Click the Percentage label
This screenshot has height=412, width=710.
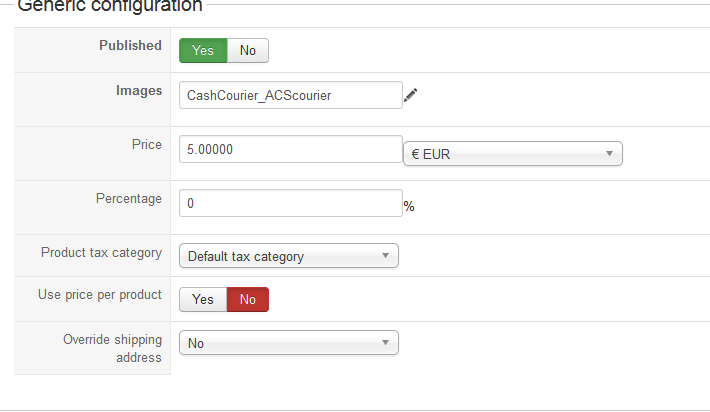coord(129,198)
